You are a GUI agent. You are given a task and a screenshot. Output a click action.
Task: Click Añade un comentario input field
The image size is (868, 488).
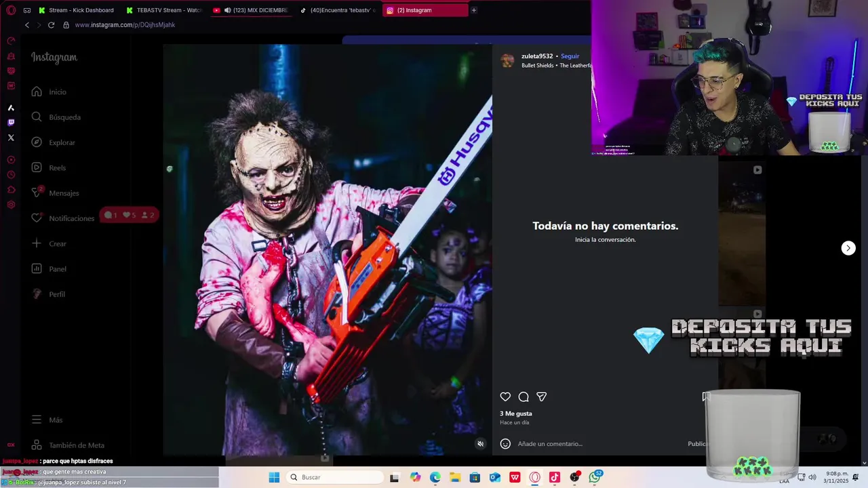[599, 444]
